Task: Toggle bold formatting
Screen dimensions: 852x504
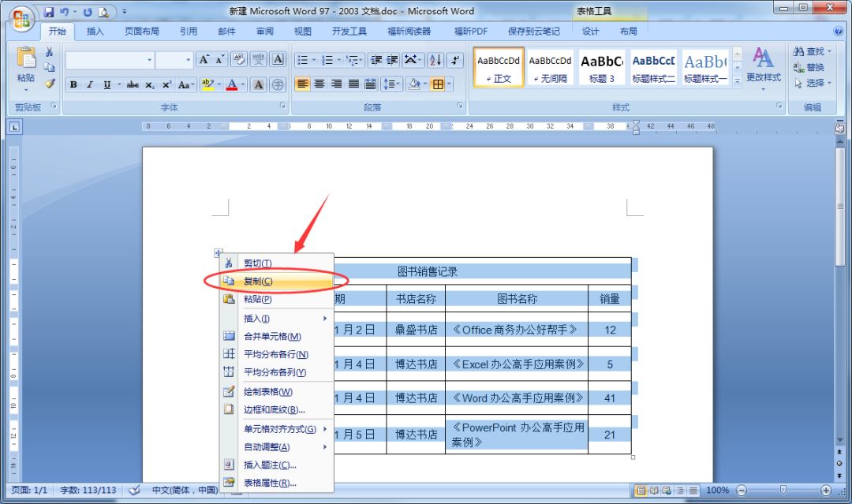Action: tap(73, 84)
